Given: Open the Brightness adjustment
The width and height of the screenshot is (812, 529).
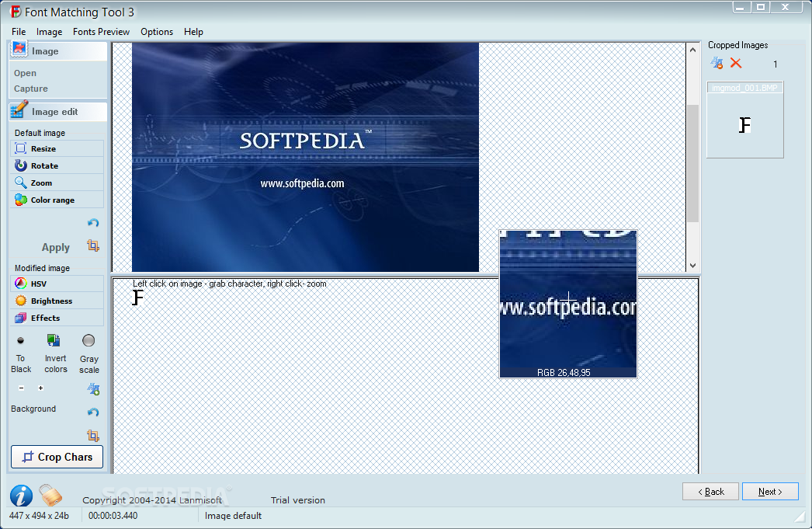Looking at the screenshot, I should tap(57, 301).
